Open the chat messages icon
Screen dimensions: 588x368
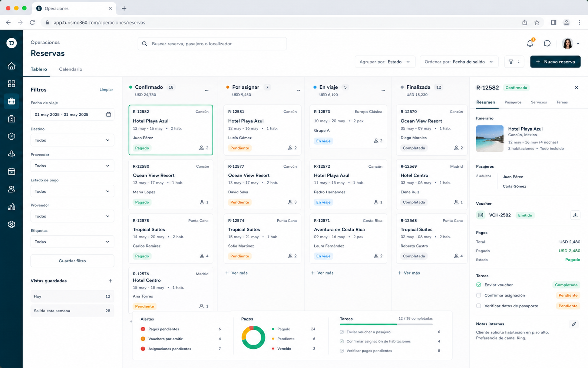click(x=547, y=43)
